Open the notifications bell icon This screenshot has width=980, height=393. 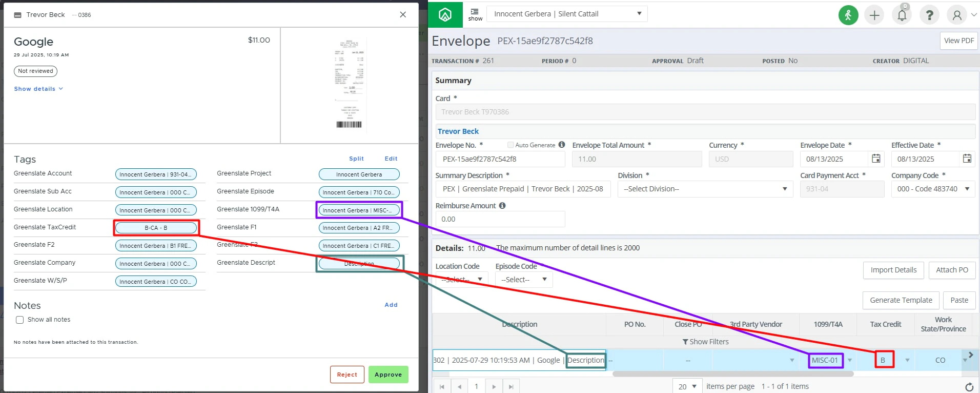902,15
